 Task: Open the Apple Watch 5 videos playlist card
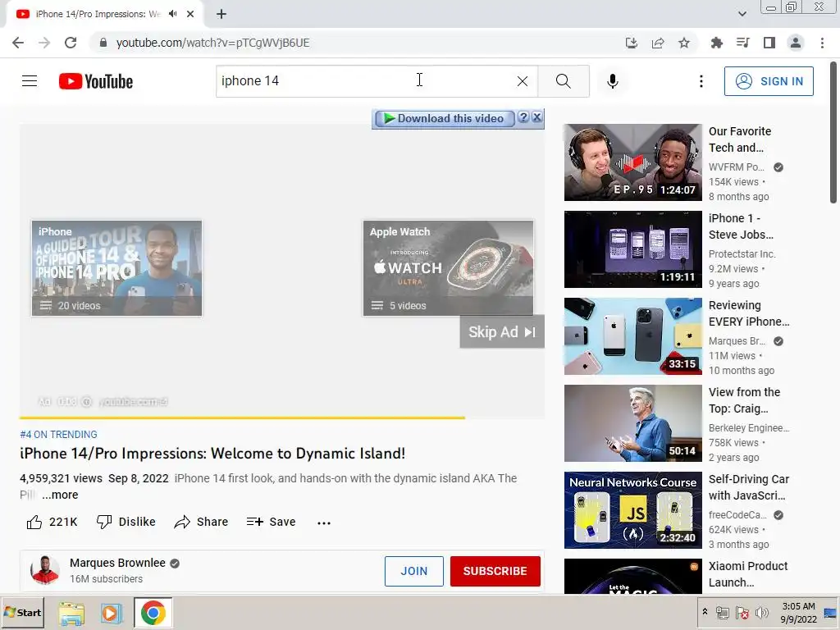coord(448,268)
